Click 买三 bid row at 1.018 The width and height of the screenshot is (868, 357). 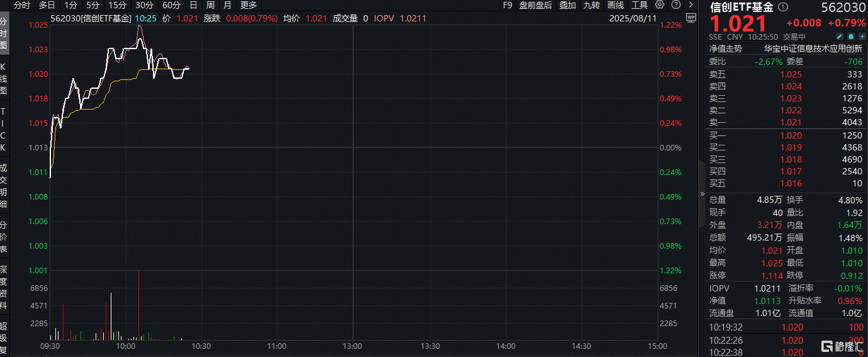[786, 159]
